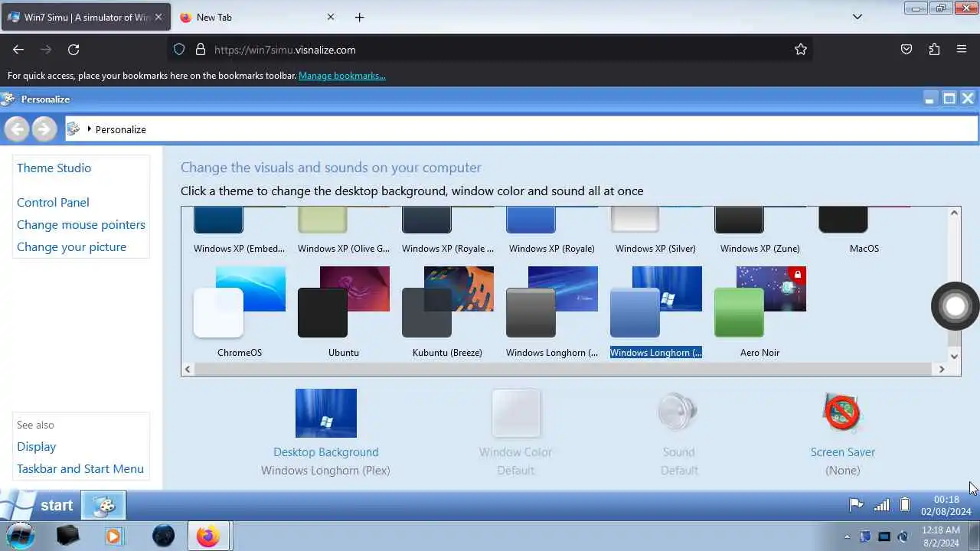Click simulator clock showing 00:18
Image resolution: width=980 pixels, height=551 pixels.
[x=946, y=505]
